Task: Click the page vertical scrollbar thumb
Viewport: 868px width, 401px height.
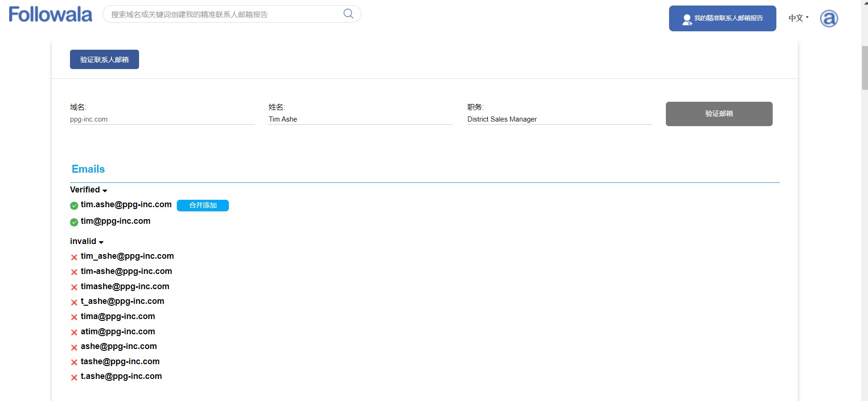Action: point(865,68)
